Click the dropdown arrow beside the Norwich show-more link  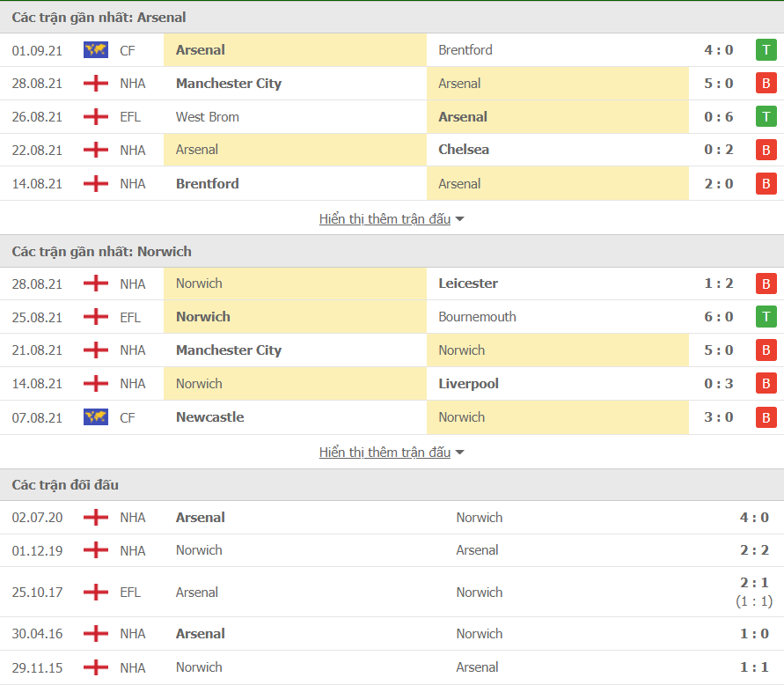tap(460, 453)
